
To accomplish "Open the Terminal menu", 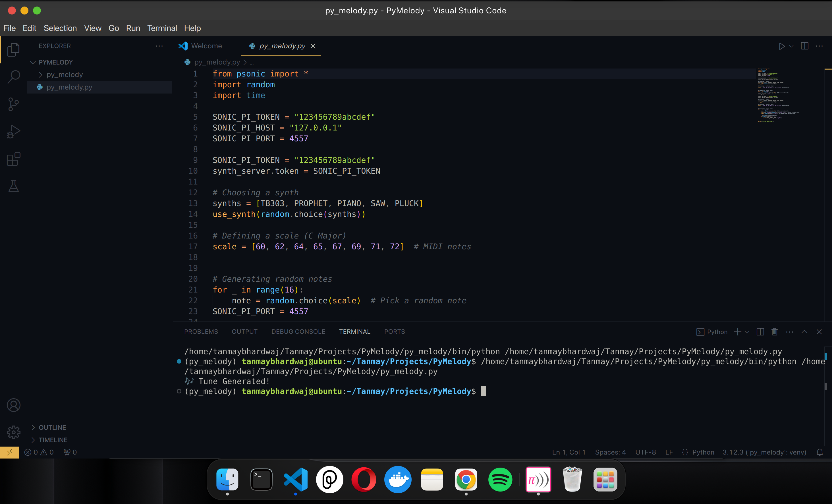I will 162,28.
